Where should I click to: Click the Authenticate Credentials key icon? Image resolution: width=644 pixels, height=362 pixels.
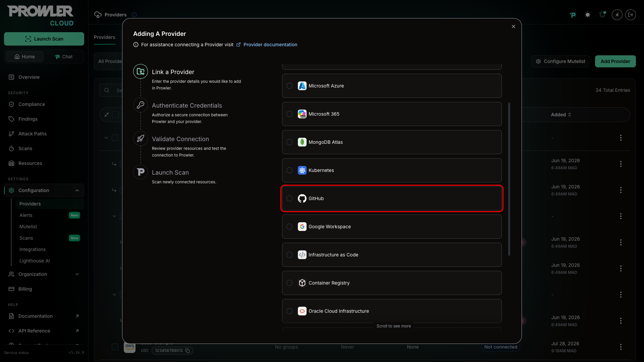click(141, 105)
